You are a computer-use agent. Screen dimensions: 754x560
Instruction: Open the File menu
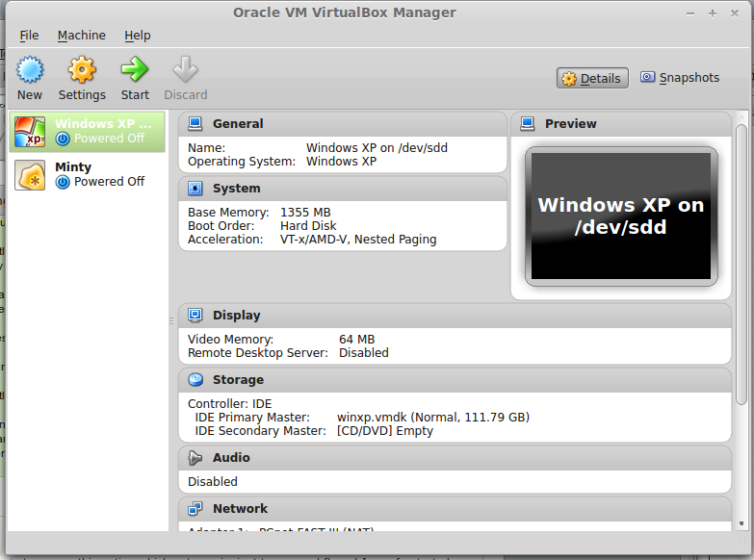coord(30,36)
